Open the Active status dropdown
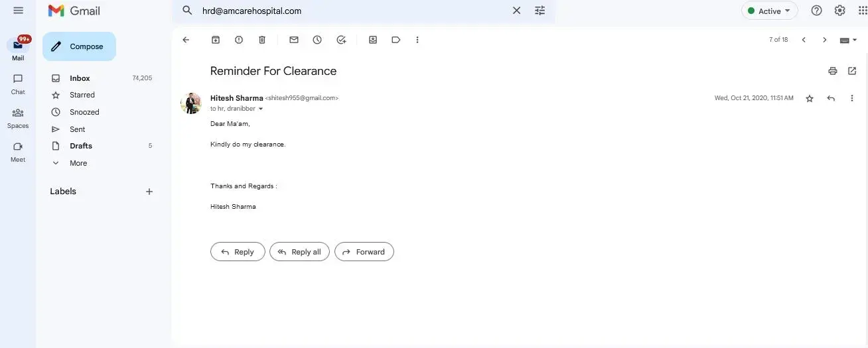The image size is (868, 348). click(x=769, y=11)
